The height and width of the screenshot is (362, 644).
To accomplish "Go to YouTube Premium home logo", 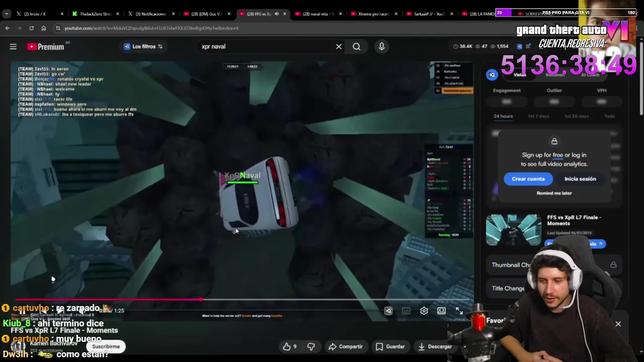I will 46,47.
